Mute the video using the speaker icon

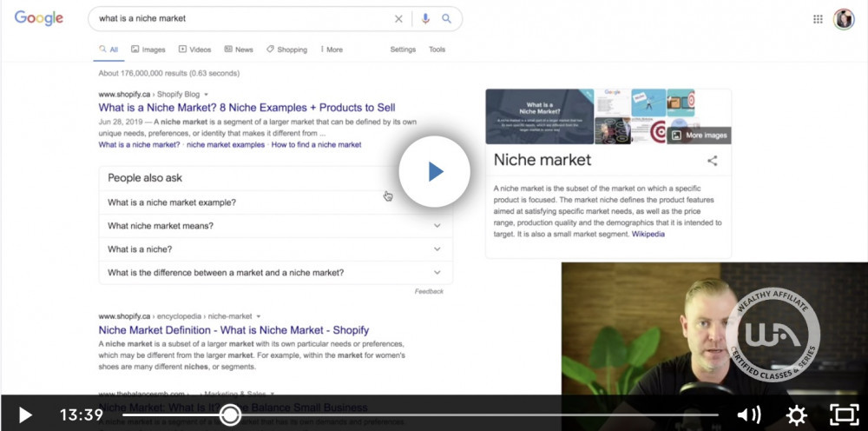749,414
